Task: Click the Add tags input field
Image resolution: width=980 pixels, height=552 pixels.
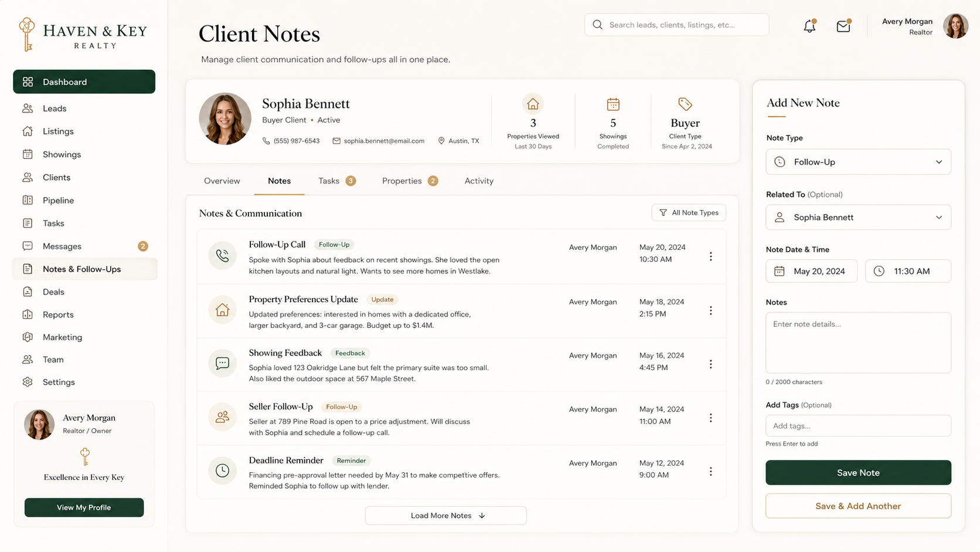Action: 858,426
